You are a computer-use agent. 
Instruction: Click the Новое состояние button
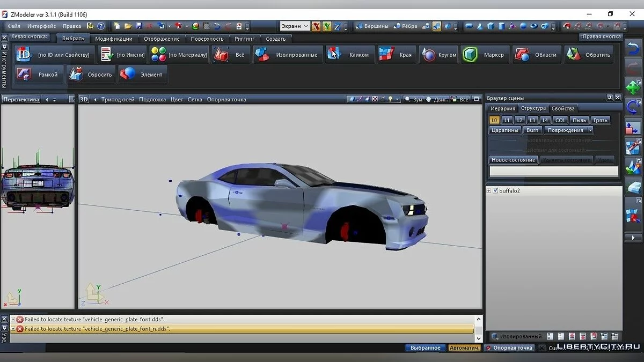tap(513, 160)
